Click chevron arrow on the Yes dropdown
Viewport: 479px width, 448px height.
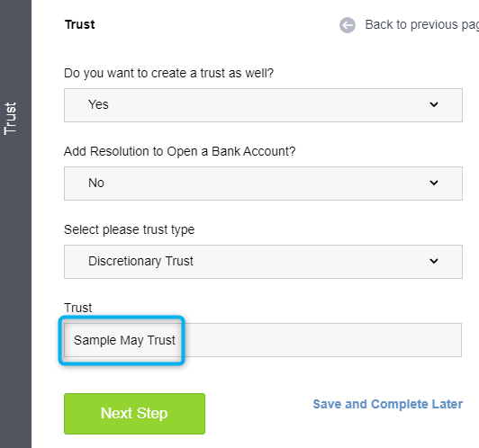(x=434, y=104)
